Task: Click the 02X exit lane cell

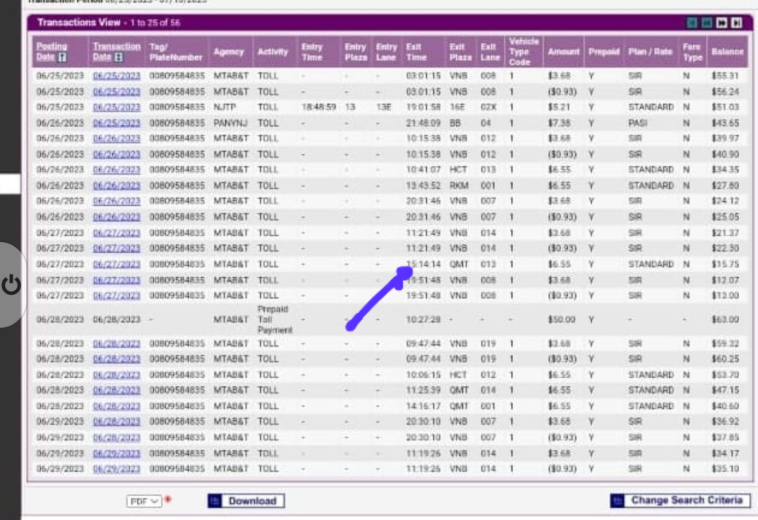Action: click(488, 107)
